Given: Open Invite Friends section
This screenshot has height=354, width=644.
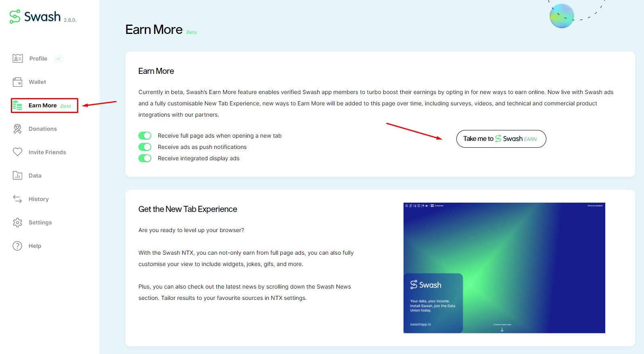Looking at the screenshot, I should (39, 152).
